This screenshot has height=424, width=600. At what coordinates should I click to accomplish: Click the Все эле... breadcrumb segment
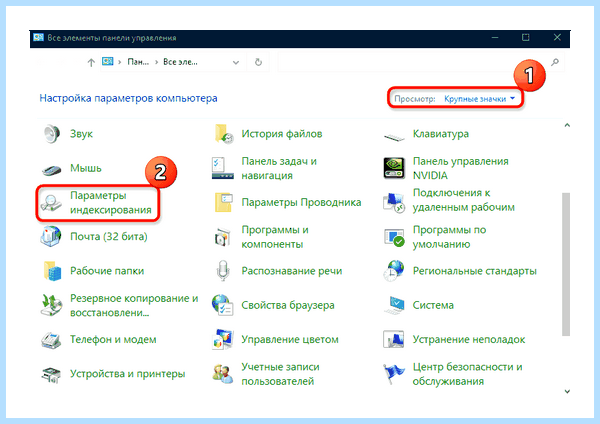point(180,62)
